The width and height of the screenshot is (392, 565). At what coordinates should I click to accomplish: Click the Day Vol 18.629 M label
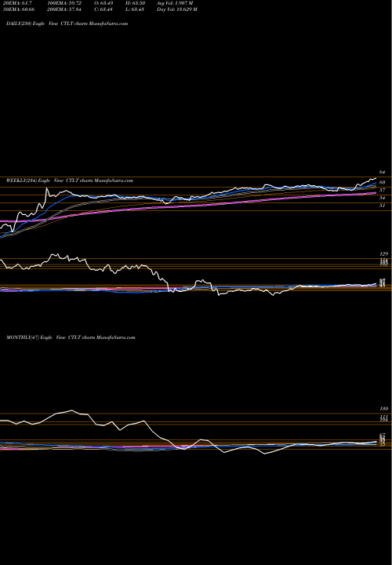[x=176, y=9]
